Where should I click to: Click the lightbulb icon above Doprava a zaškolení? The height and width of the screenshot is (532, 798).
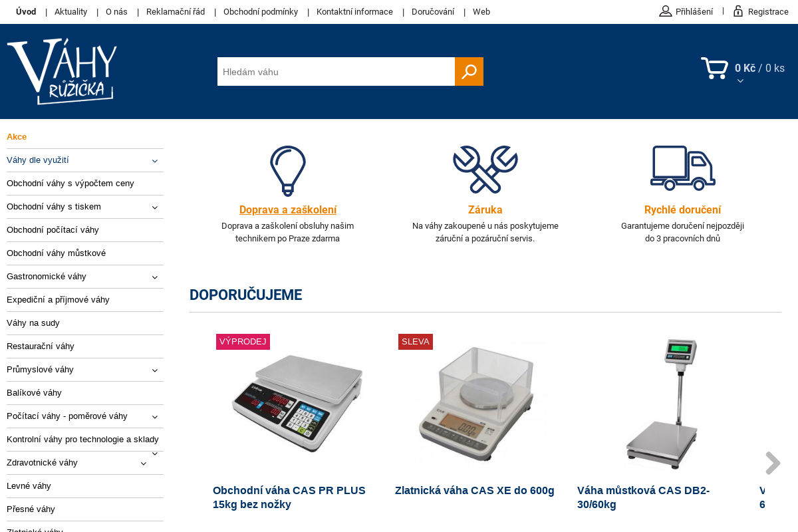tap(288, 171)
